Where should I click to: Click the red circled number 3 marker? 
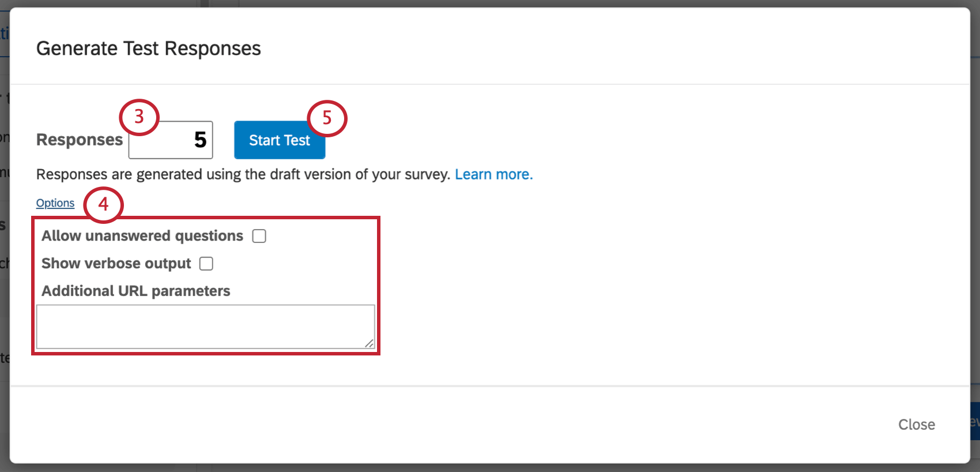pos(139,117)
